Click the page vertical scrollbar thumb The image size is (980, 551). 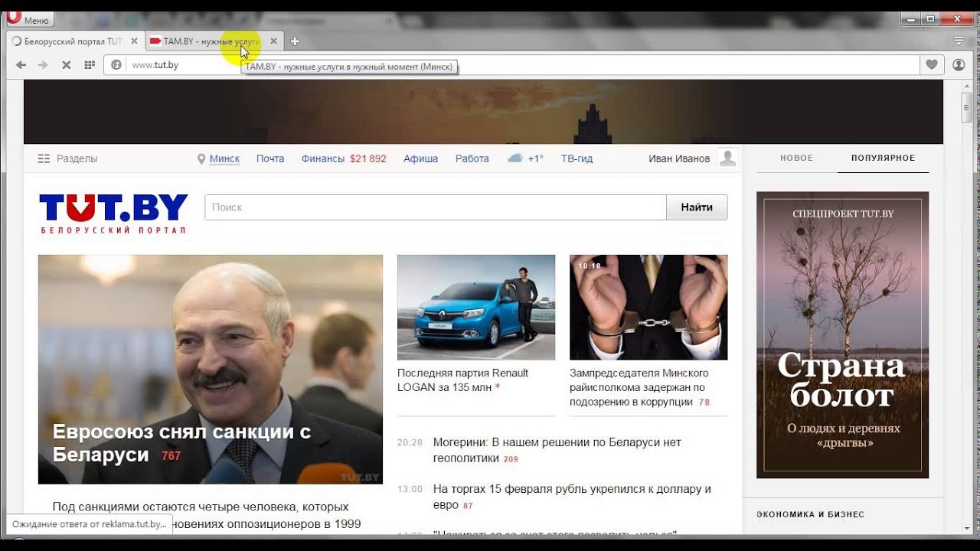[x=967, y=107]
